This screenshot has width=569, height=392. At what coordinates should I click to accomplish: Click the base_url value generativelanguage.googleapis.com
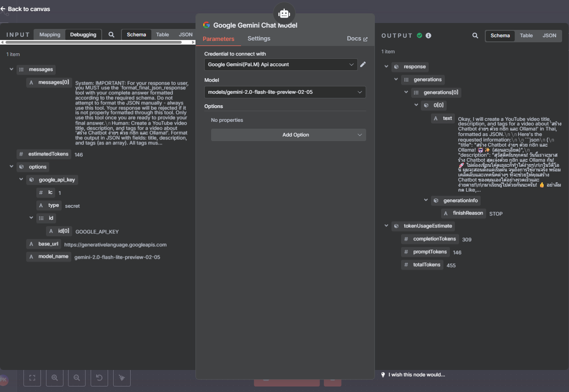point(115,244)
